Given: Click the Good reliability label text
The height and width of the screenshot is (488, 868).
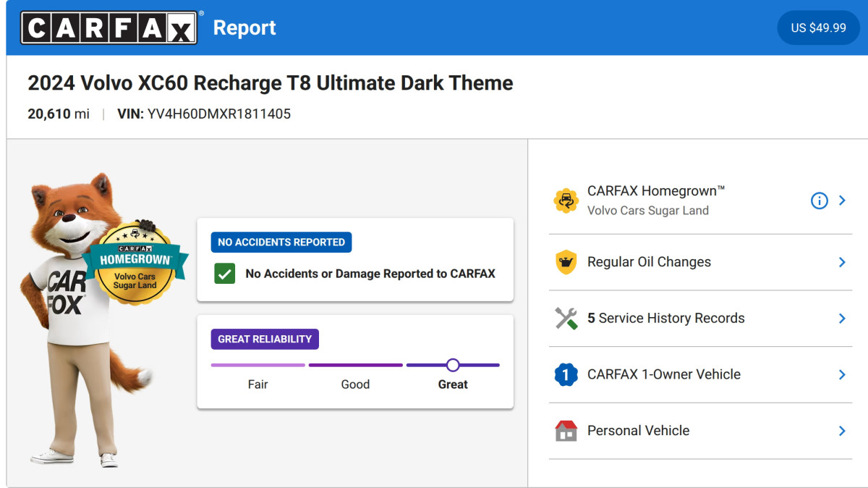Looking at the screenshot, I should click(355, 384).
